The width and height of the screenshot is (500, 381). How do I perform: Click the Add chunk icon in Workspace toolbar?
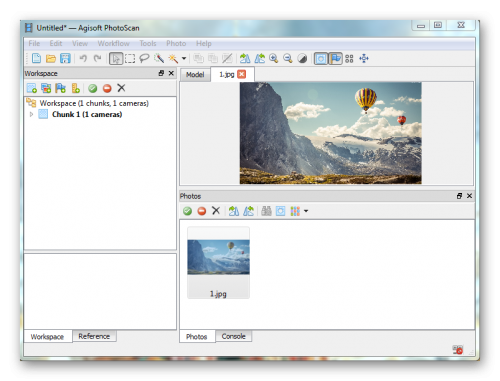point(32,88)
